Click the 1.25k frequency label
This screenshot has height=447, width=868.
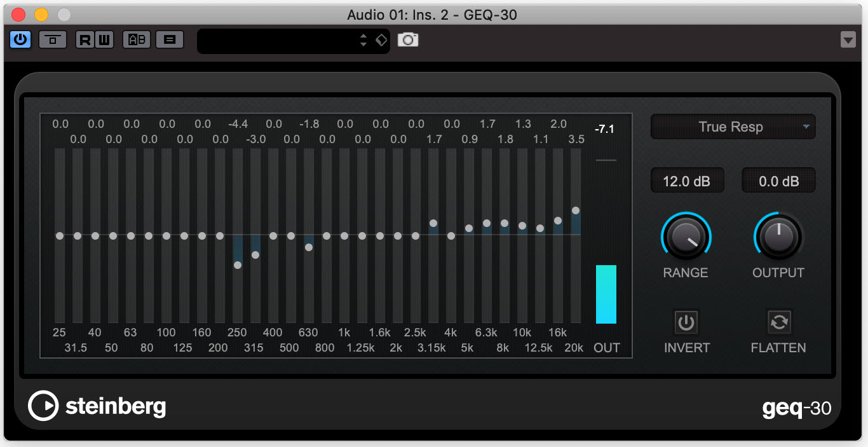point(361,348)
